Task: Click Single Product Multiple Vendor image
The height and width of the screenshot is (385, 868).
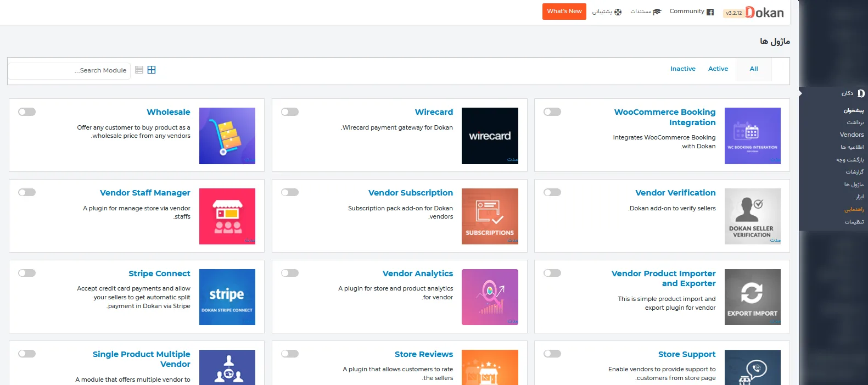Action: click(x=227, y=367)
